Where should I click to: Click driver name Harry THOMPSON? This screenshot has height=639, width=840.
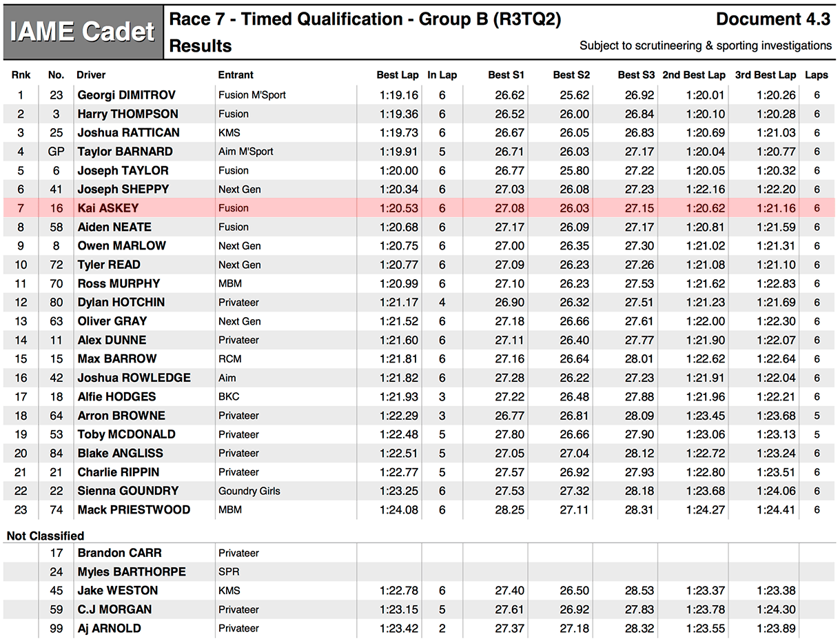tap(127, 114)
